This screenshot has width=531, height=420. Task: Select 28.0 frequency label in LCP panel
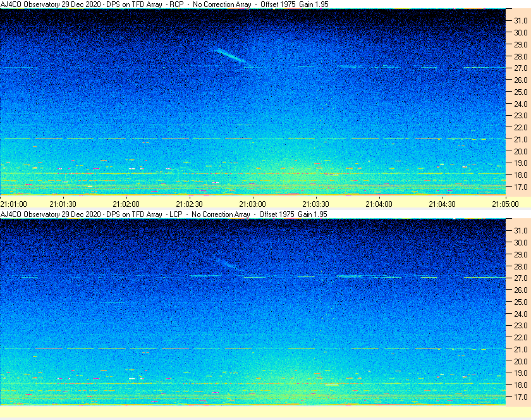coord(521,266)
